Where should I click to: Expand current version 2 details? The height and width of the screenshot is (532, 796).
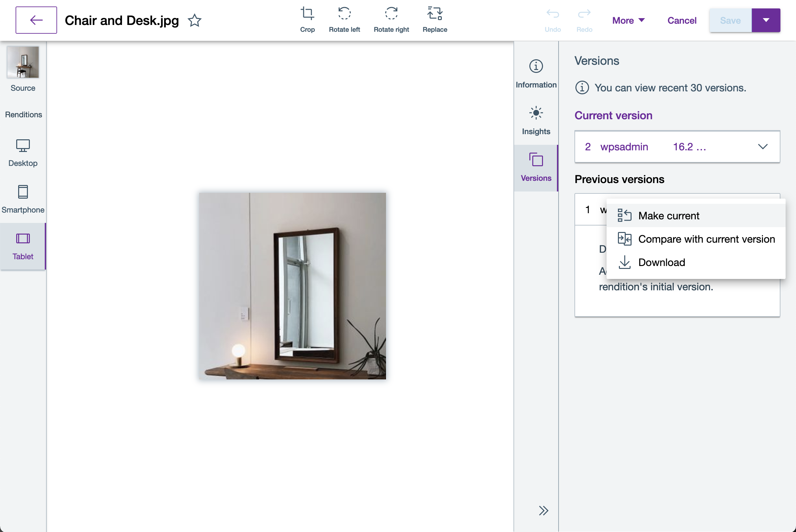pyautogui.click(x=763, y=146)
